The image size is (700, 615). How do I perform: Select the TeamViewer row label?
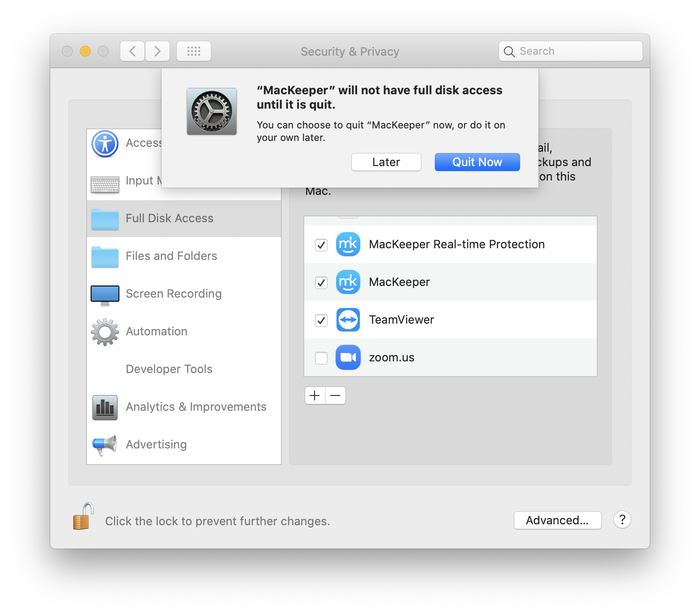(x=402, y=320)
